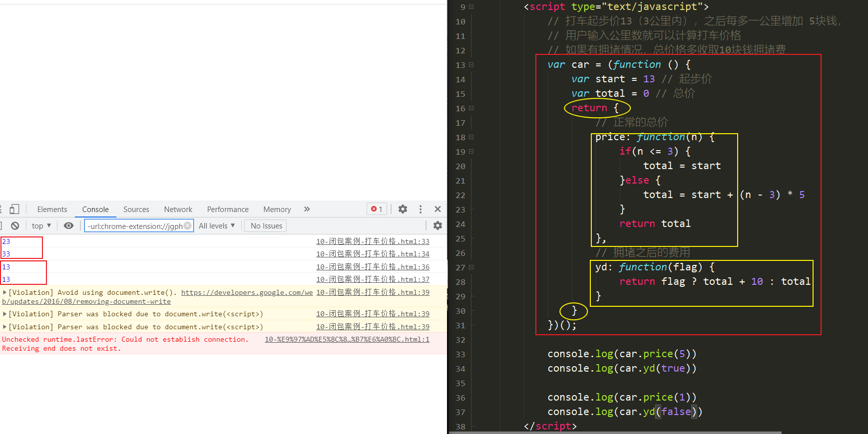Toggle the device toolbar icon in DevTools
Screen dimensions: 868x434
pos(14,210)
